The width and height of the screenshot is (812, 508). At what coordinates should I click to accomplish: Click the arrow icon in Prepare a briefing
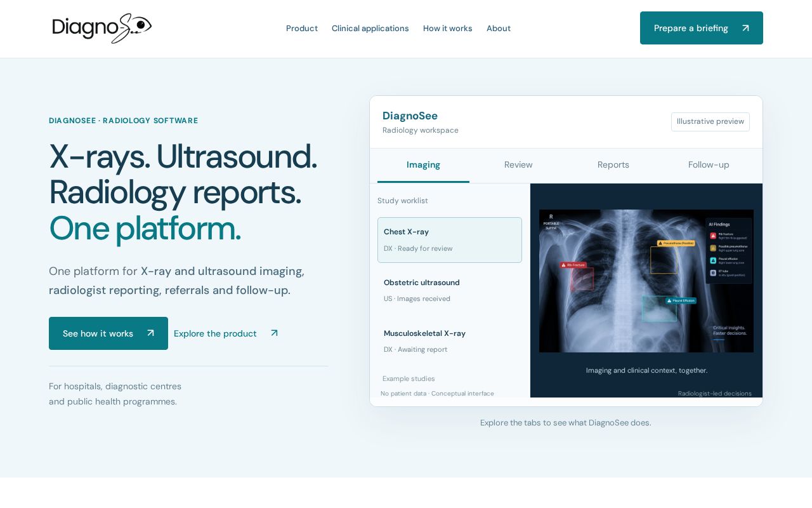coord(745,28)
